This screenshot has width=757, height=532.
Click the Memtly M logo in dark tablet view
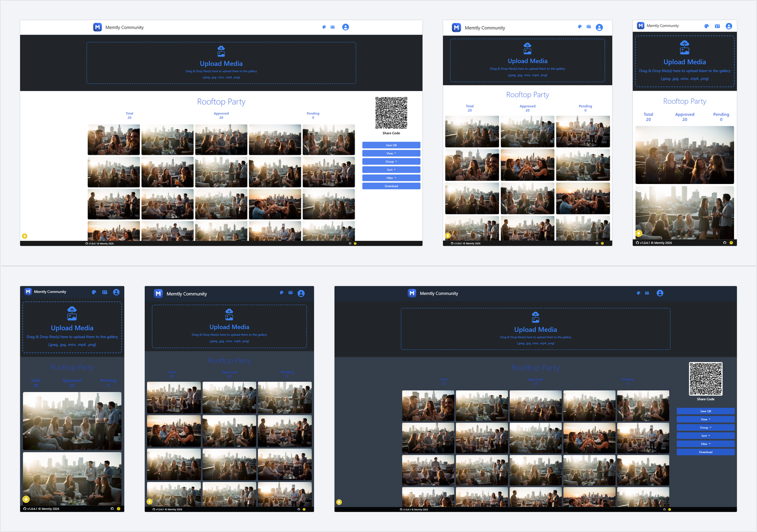click(x=158, y=294)
